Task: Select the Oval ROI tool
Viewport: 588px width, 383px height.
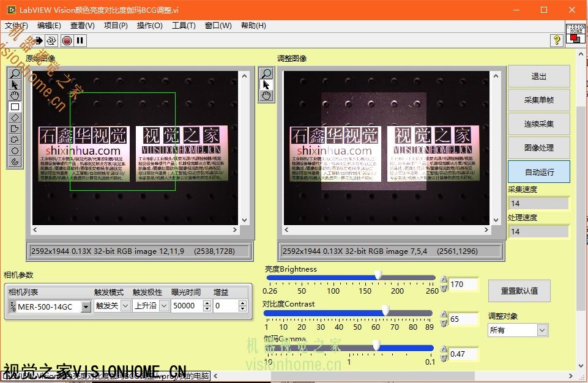Action: pyautogui.click(x=15, y=151)
